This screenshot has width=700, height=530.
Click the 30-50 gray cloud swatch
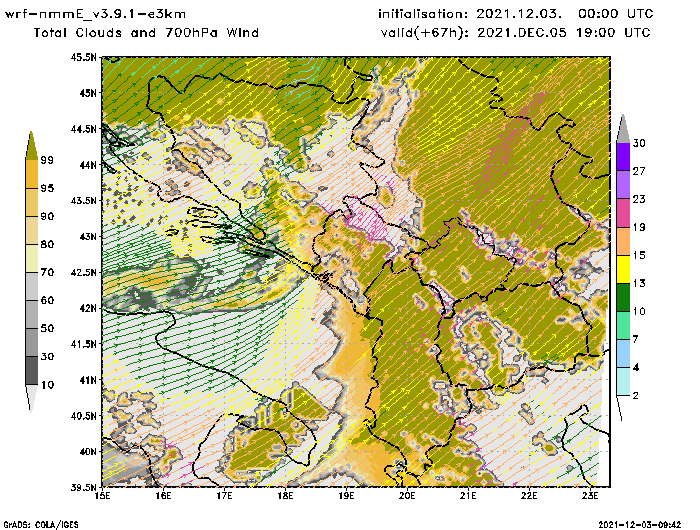coord(31,342)
